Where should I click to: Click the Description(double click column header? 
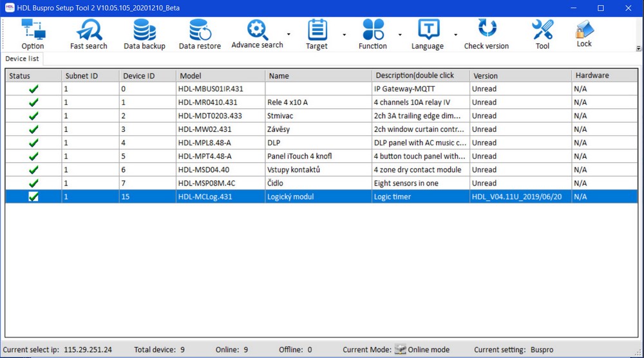tap(421, 75)
